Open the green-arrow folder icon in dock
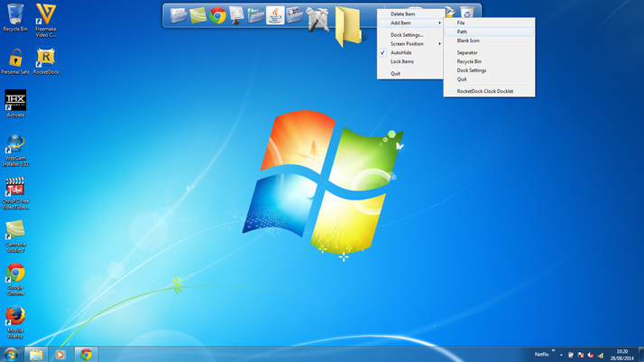This screenshot has height=362, width=644. 256,15
